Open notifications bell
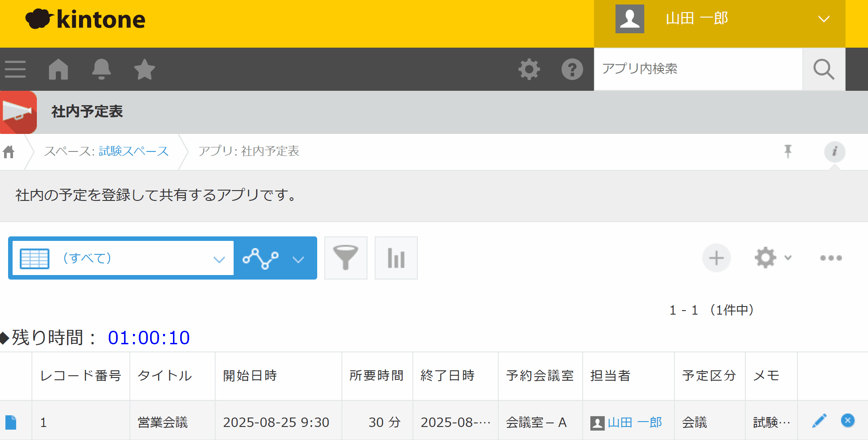 102,69
